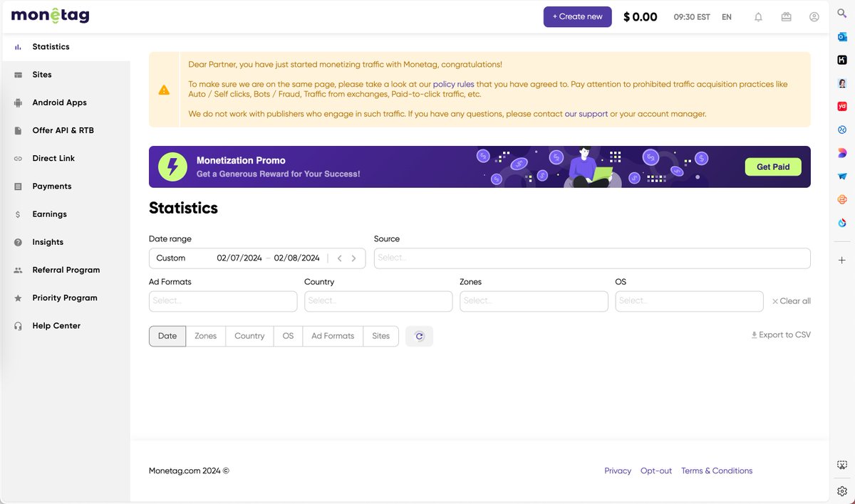Go to previous date range arrow

coord(340,258)
